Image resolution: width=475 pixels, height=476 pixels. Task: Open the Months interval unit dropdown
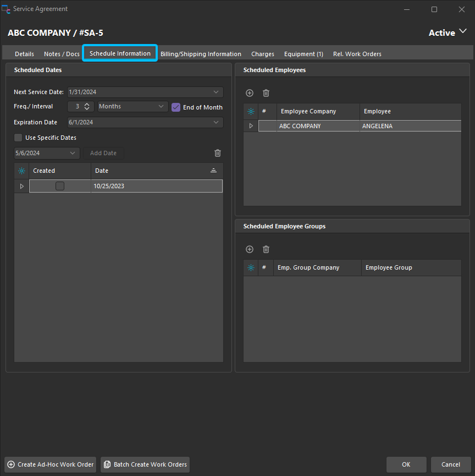pyautogui.click(x=161, y=106)
